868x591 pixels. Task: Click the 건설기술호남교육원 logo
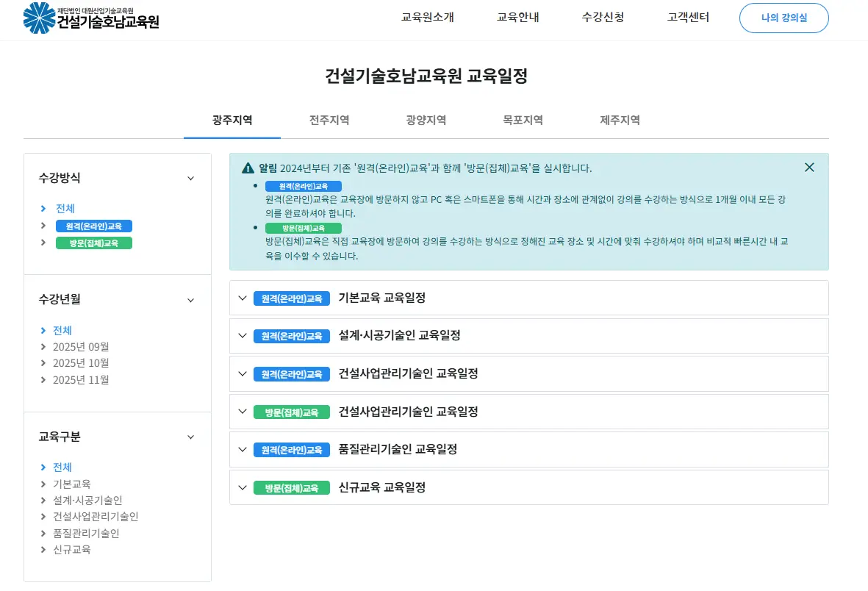coord(88,19)
